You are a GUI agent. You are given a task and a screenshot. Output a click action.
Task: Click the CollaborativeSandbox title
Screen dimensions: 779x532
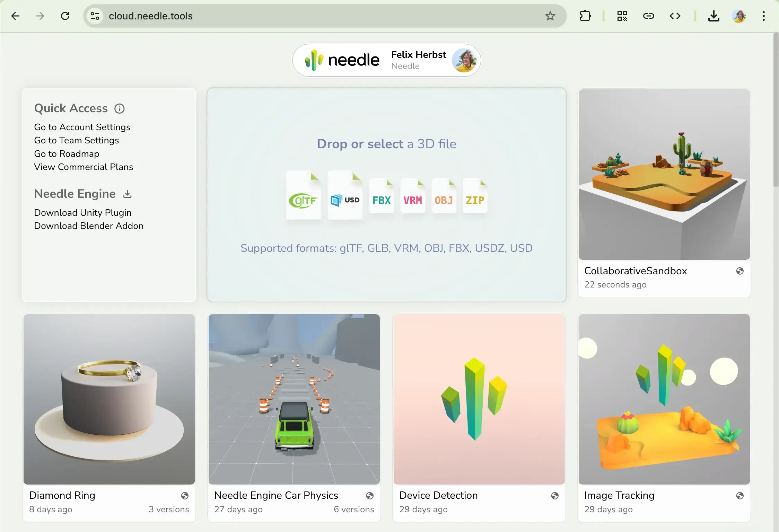636,271
